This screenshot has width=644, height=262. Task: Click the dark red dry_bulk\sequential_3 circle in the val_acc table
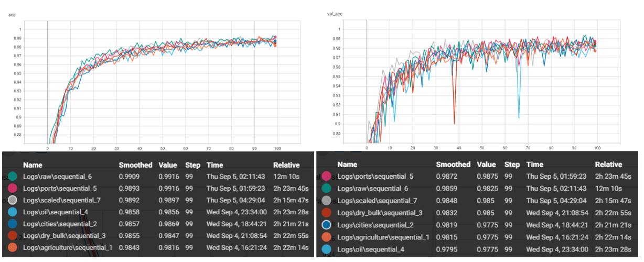tap(326, 213)
